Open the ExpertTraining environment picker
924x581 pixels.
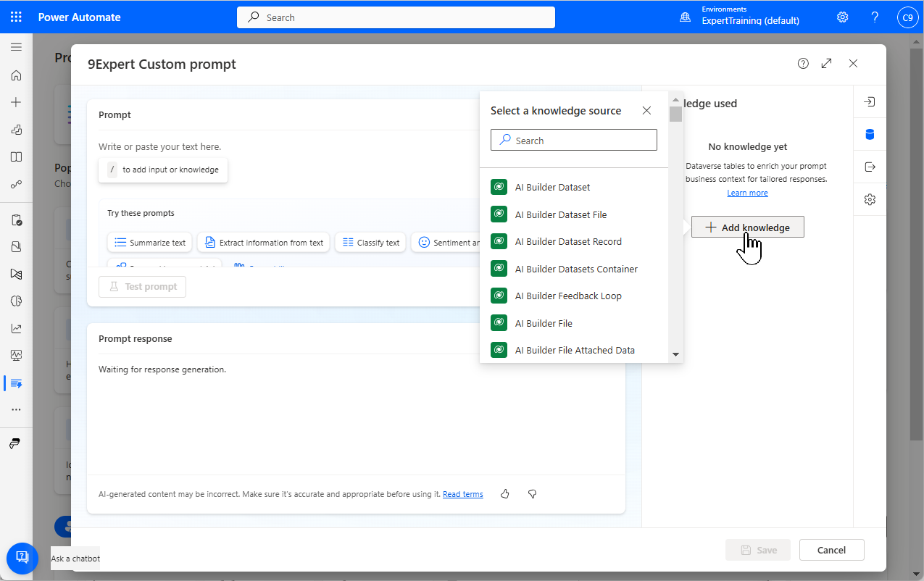coord(749,17)
